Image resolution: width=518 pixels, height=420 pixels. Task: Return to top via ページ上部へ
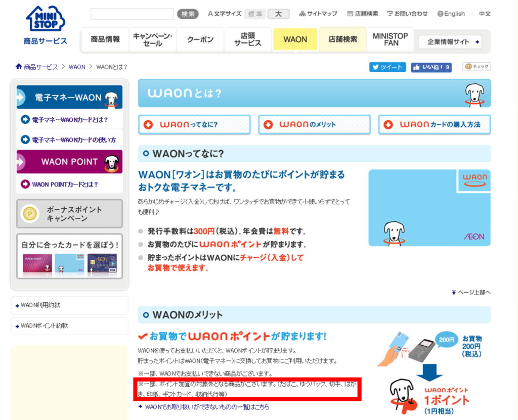pyautogui.click(x=471, y=292)
